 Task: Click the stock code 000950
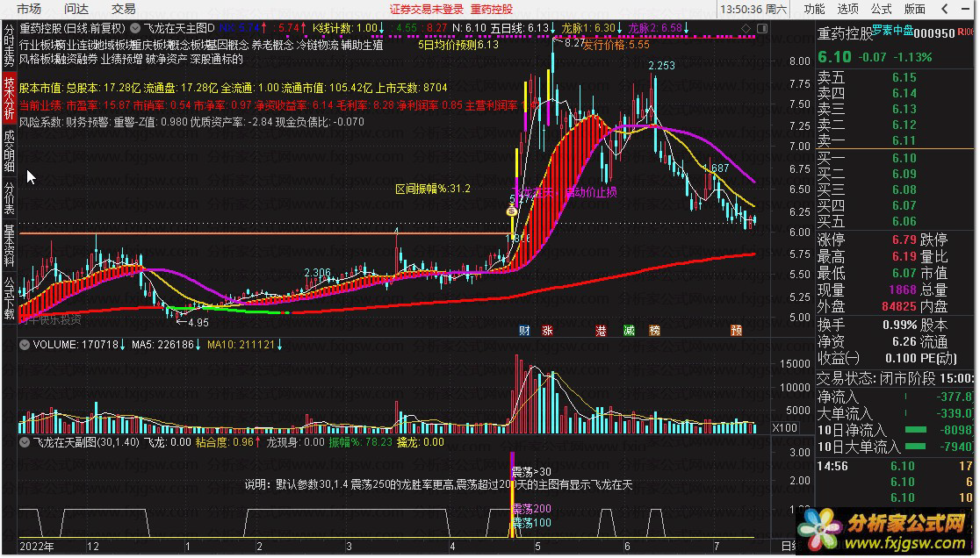point(934,33)
